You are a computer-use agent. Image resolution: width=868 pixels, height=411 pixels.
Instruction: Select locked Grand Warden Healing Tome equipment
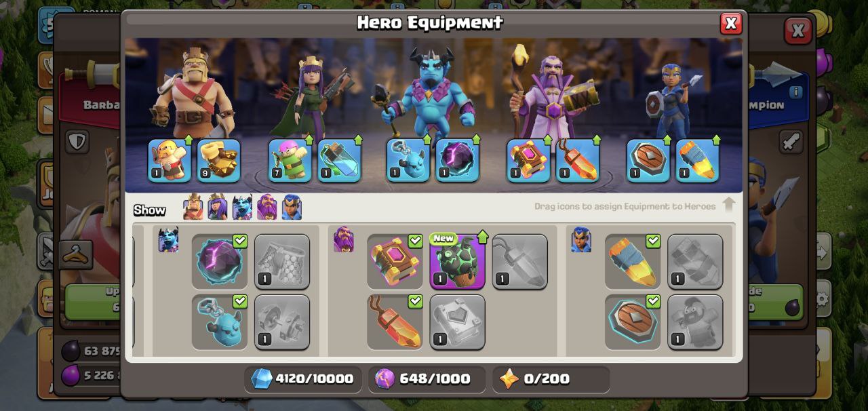coord(458,322)
